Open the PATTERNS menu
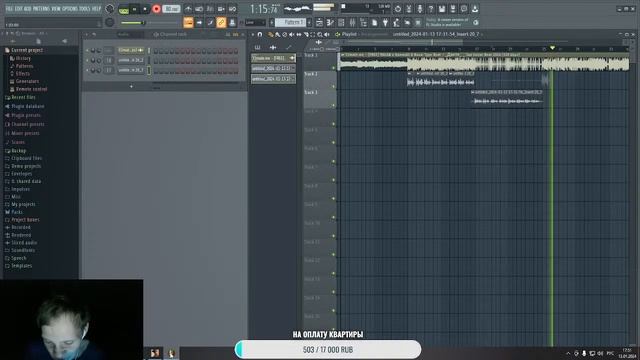 tap(41, 9)
